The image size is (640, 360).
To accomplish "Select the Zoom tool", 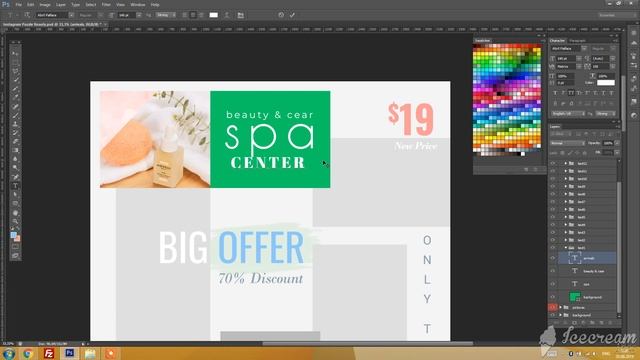I will tap(15, 221).
